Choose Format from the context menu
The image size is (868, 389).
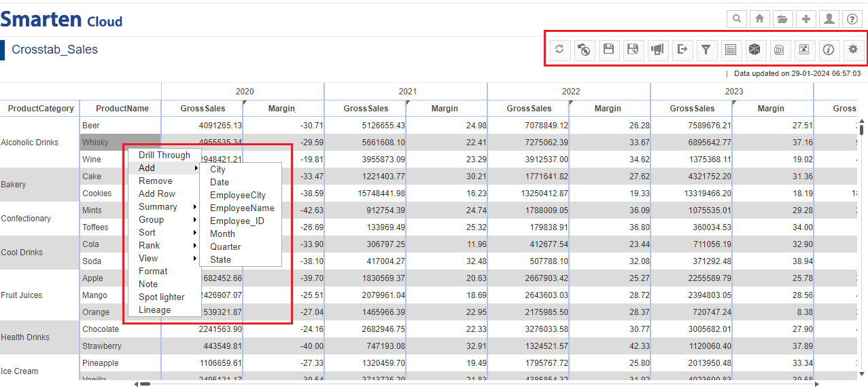coord(164,271)
